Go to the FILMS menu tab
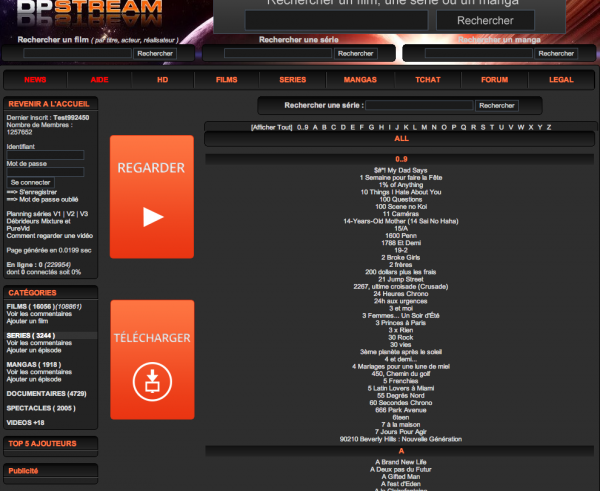 (x=227, y=79)
